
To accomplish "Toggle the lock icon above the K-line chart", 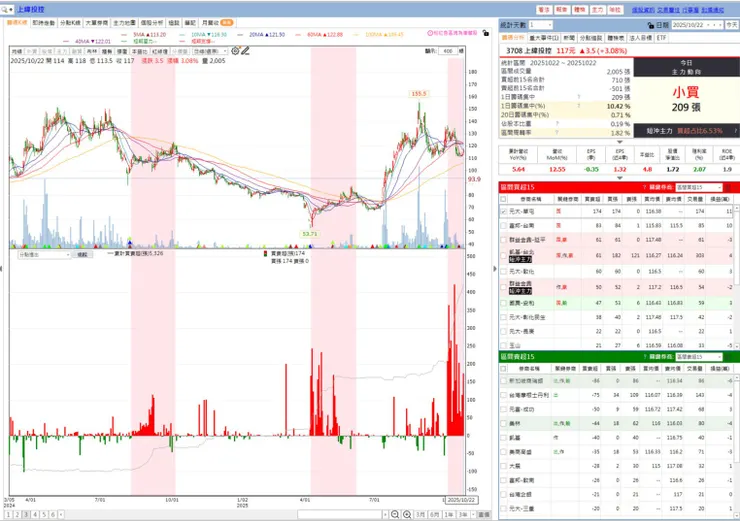I will (486, 33).
